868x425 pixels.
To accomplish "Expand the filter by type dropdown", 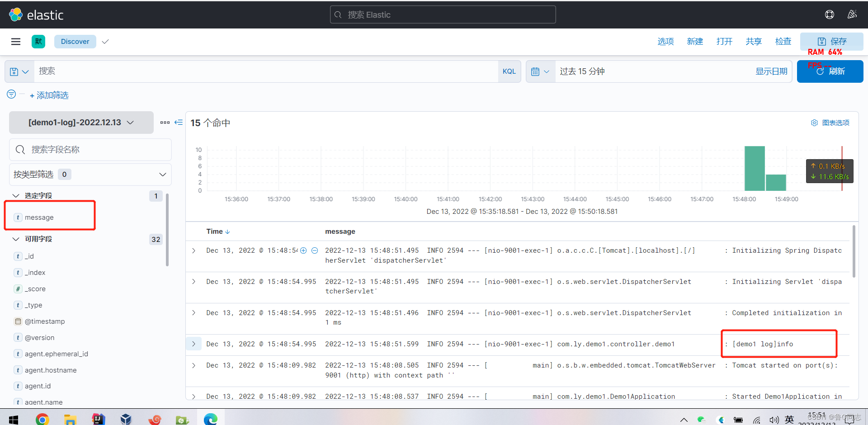I will click(x=90, y=175).
